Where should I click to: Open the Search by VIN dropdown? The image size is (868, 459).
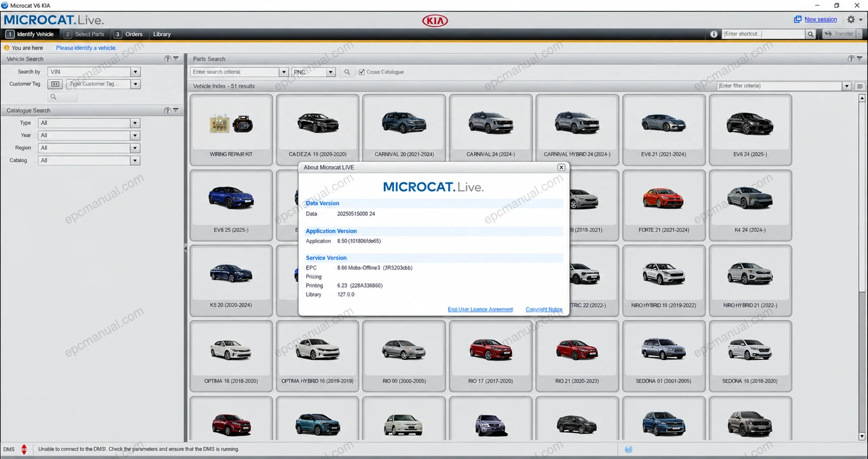(135, 72)
